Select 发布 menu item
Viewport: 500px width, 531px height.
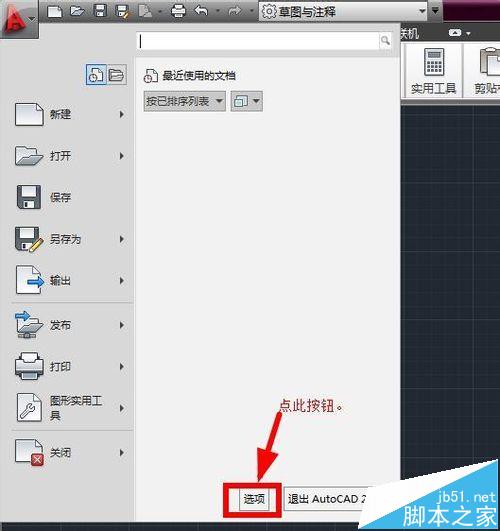pyautogui.click(x=69, y=325)
